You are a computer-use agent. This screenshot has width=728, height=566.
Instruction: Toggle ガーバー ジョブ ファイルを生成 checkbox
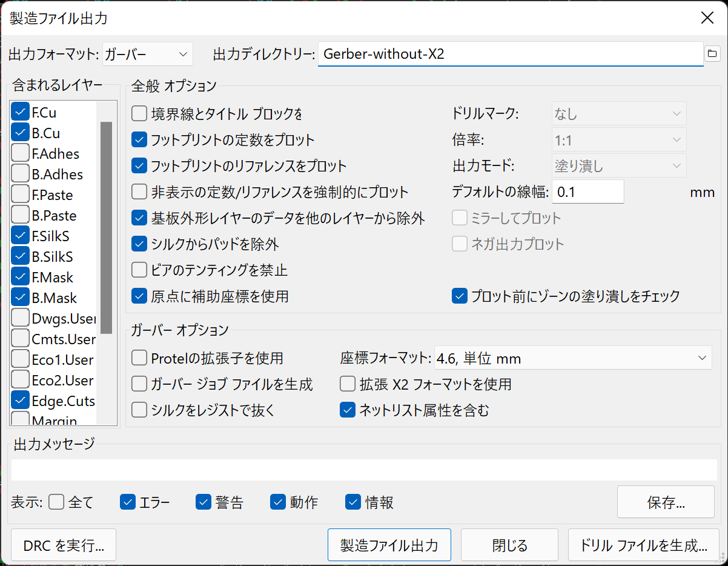point(139,384)
